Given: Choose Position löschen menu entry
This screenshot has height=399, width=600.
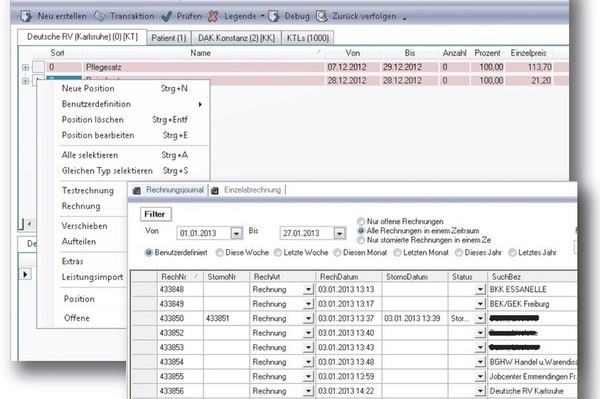Looking at the screenshot, I should pos(124,120).
